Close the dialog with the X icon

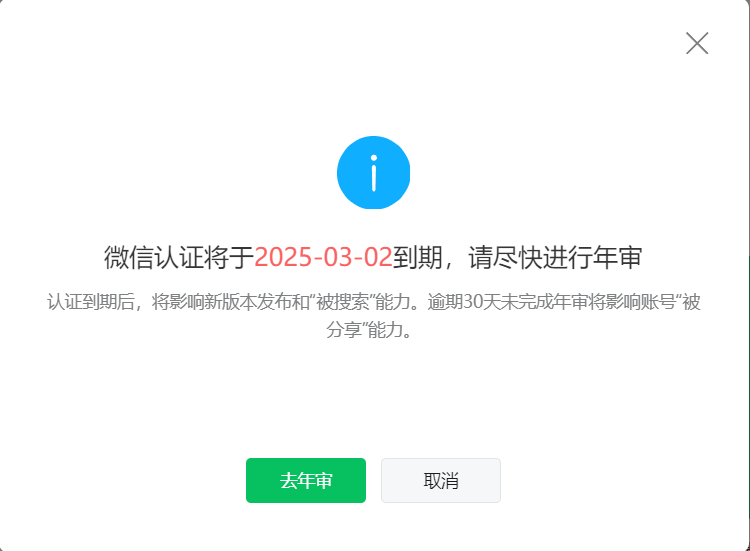click(697, 44)
